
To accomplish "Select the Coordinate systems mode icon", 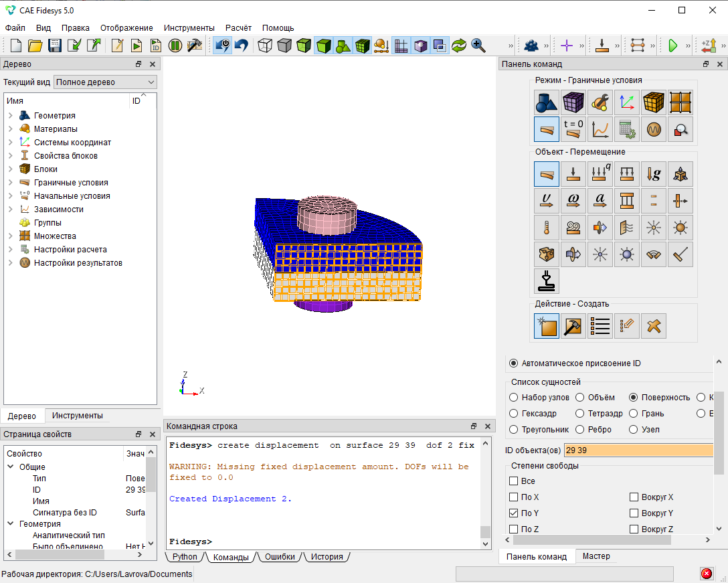I will tap(627, 102).
